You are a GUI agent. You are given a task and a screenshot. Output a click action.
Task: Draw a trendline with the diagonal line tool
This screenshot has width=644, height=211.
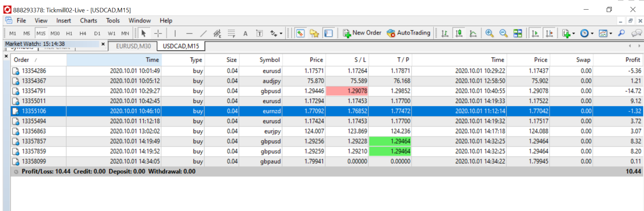click(203, 33)
